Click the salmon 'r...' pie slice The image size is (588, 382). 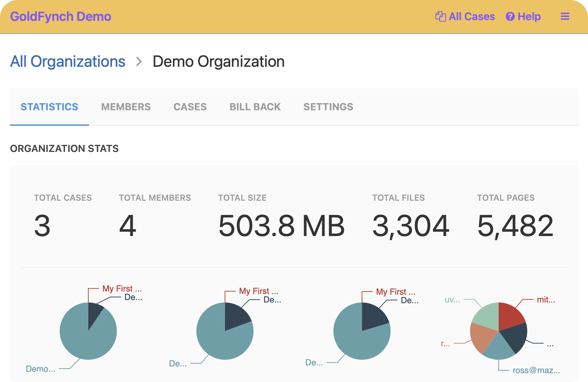tap(481, 336)
